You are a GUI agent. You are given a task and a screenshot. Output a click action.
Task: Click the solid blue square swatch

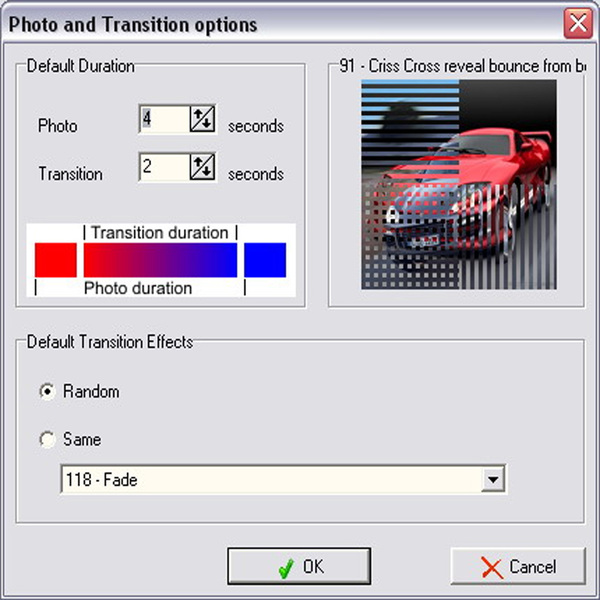(265, 260)
